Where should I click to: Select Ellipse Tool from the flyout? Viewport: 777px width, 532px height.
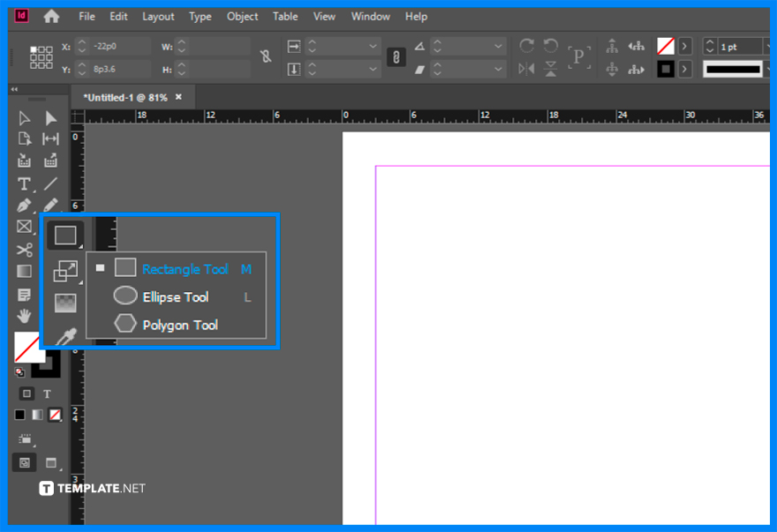176,296
